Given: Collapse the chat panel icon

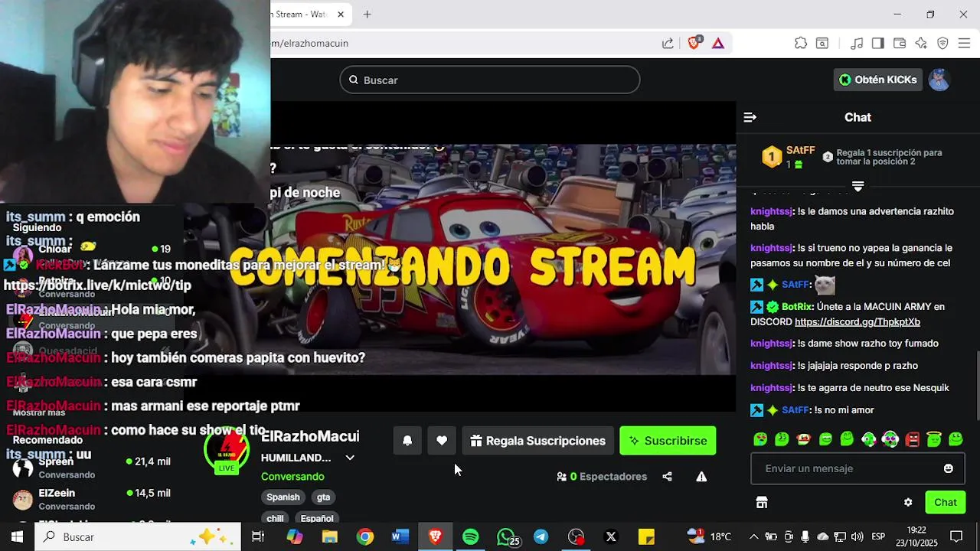Looking at the screenshot, I should point(750,117).
